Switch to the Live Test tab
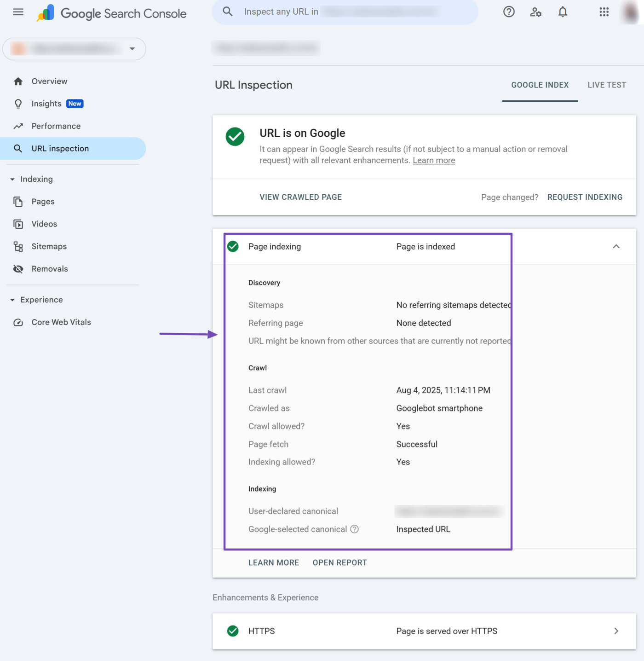Screen dimensions: 644x661 tap(607, 85)
